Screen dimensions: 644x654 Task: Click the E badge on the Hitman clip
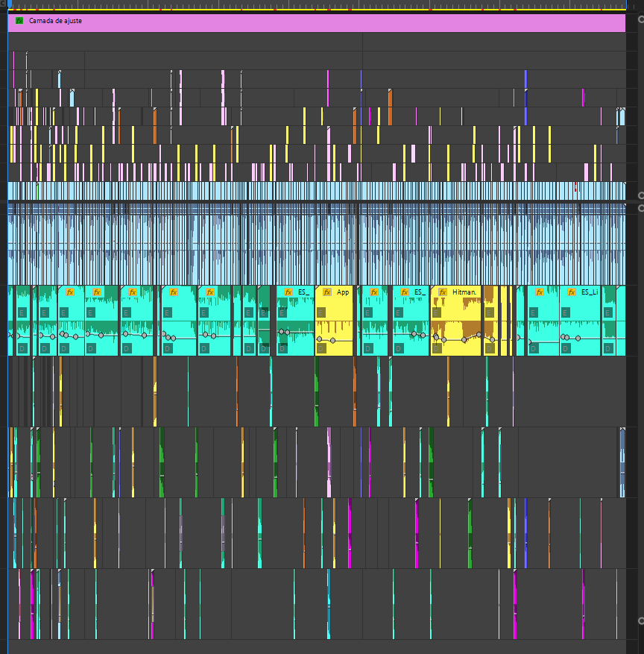tap(437, 312)
